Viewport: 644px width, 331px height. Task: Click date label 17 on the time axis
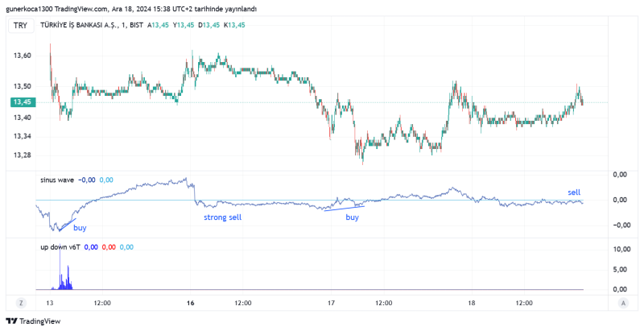(331, 303)
